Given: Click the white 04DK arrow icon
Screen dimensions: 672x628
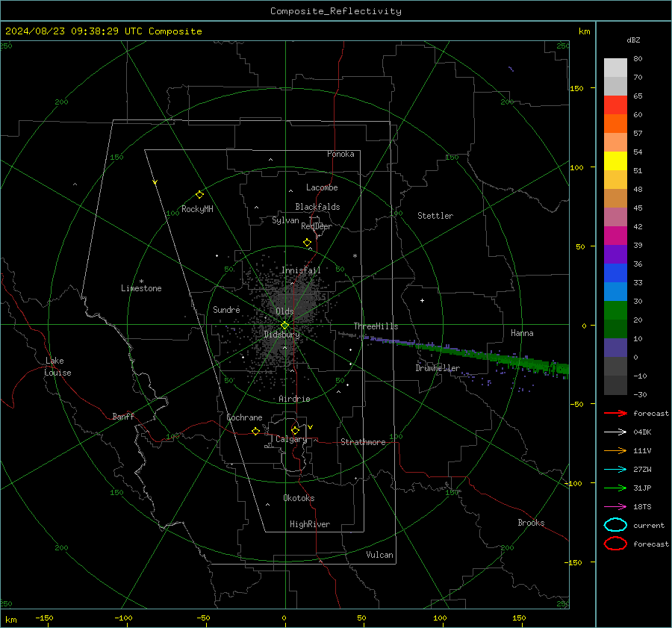Looking at the screenshot, I should [x=615, y=432].
